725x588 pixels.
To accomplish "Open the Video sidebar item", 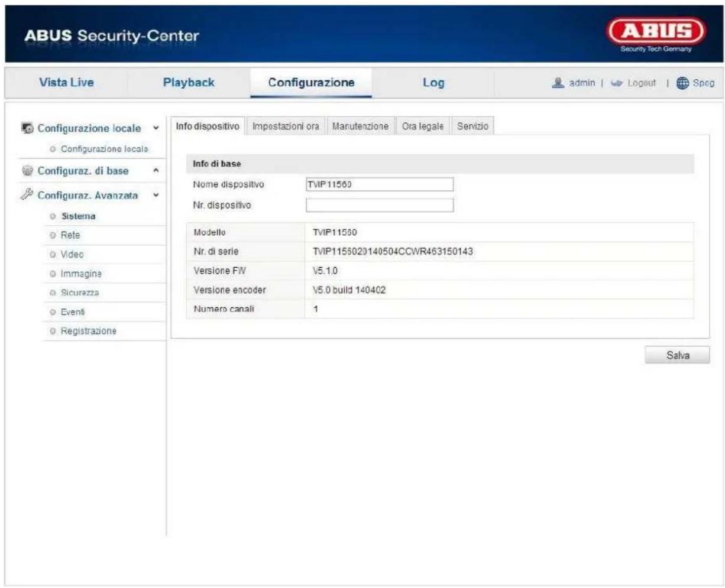I will click(72, 255).
